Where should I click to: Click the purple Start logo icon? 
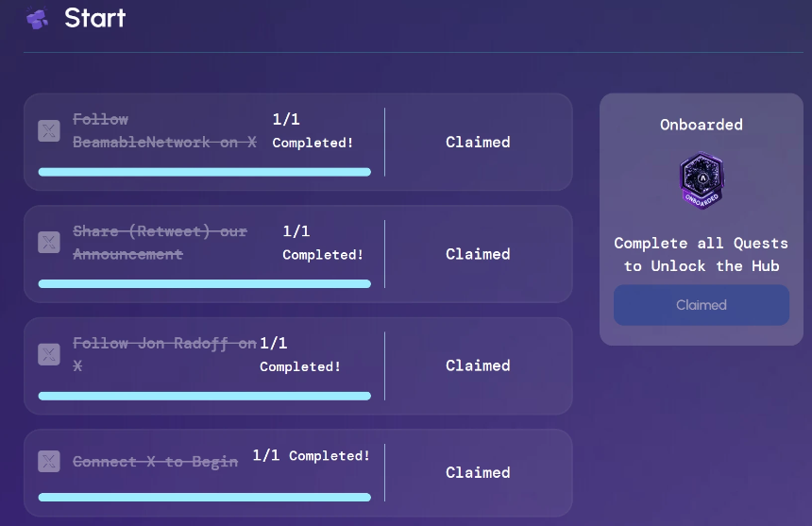point(37,18)
